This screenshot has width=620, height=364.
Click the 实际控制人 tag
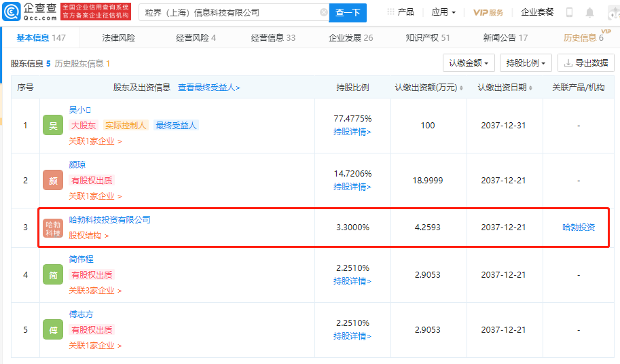coord(126,125)
